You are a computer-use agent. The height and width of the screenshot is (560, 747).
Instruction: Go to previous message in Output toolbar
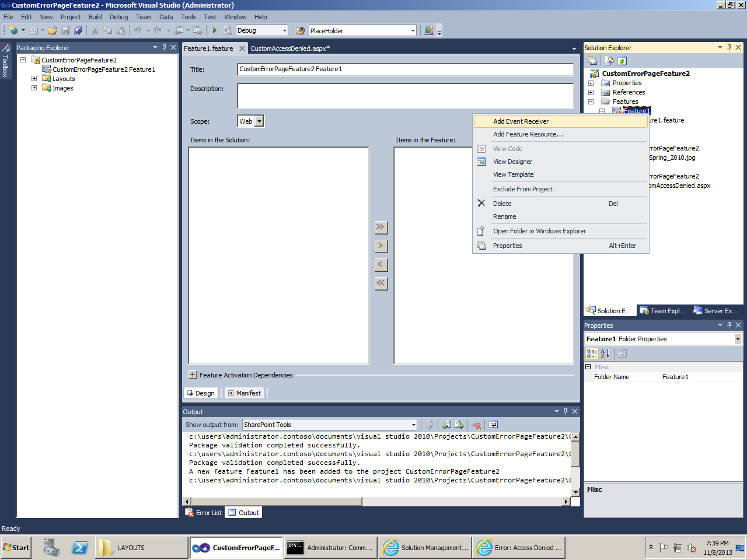pos(446,425)
